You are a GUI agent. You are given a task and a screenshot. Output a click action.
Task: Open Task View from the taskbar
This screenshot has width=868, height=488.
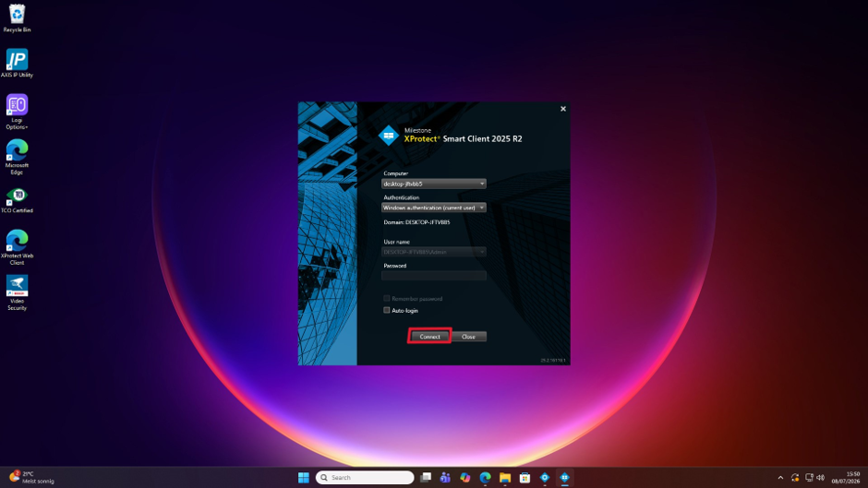[425, 478]
